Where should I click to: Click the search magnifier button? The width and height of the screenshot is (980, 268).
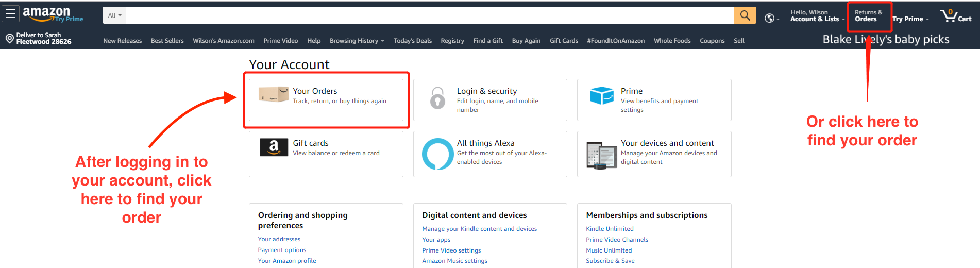pyautogui.click(x=745, y=15)
